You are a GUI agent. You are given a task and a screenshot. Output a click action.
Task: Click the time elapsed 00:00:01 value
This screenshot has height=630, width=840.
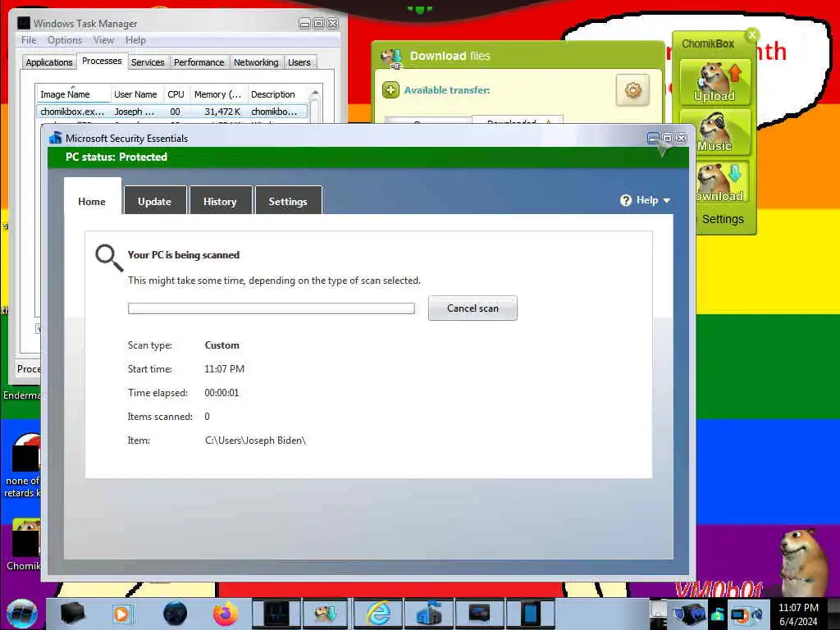point(221,393)
